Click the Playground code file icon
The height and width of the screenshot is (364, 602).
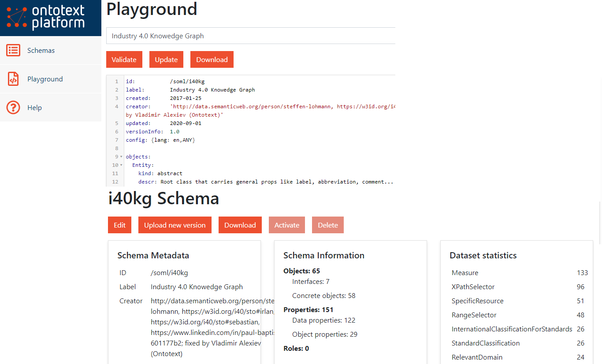[x=13, y=79]
